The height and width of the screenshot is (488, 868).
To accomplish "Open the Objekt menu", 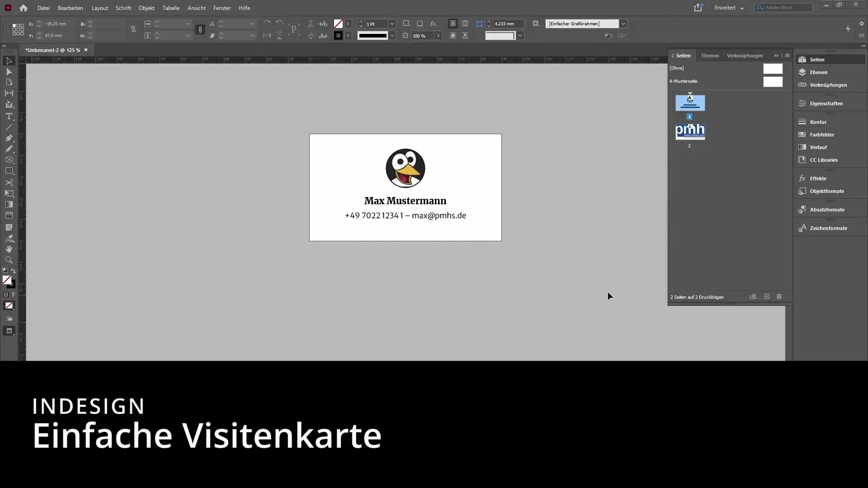I will [x=147, y=8].
